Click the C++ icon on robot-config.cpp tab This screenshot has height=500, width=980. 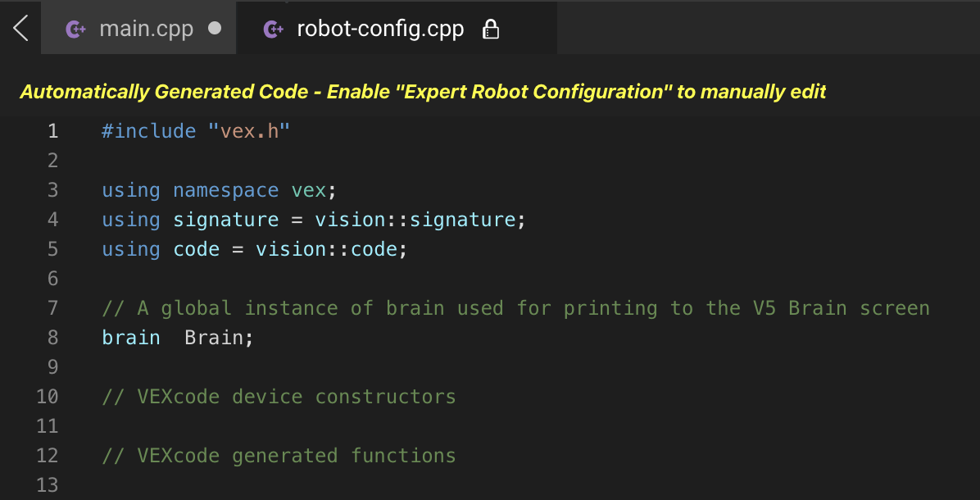[x=273, y=30]
